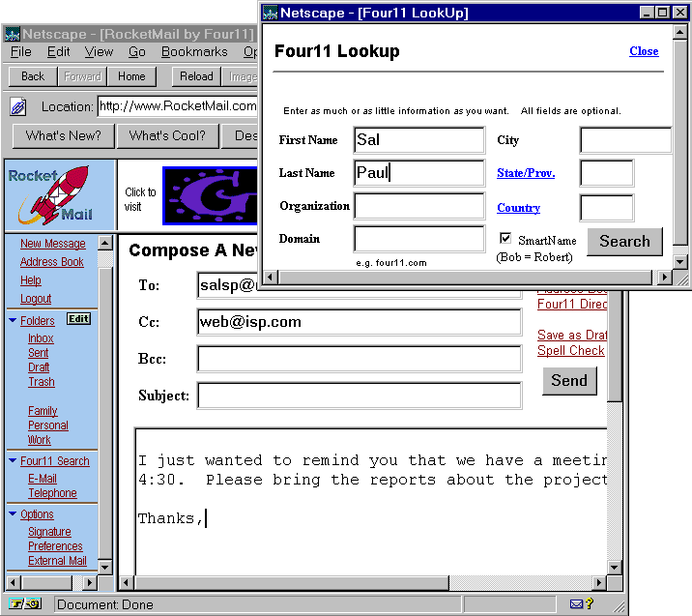Open the Bookmarks menu
692x616 pixels.
(x=194, y=52)
